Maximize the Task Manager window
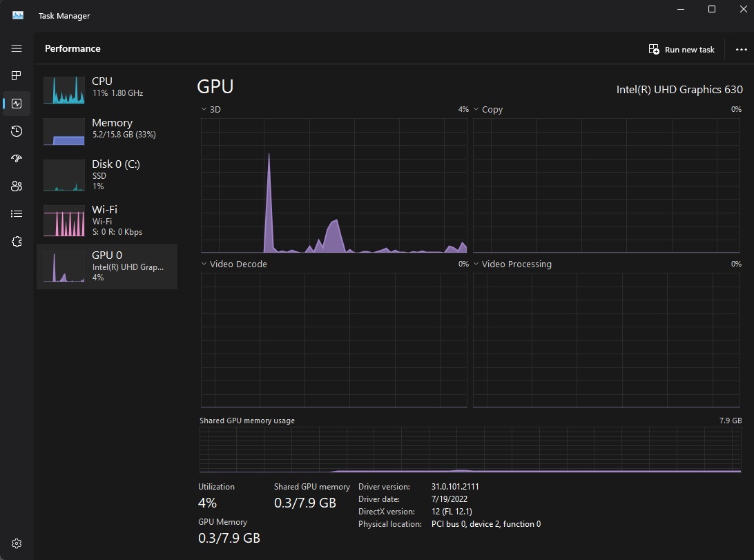The image size is (754, 560). click(712, 9)
